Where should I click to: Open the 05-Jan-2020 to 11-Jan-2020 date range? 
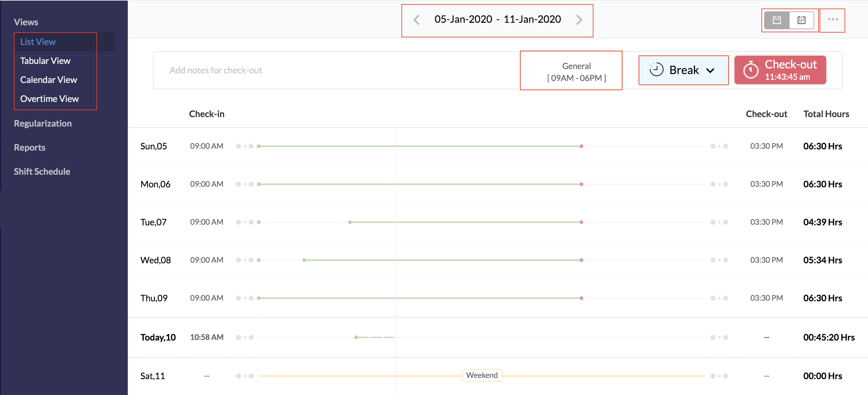(497, 20)
